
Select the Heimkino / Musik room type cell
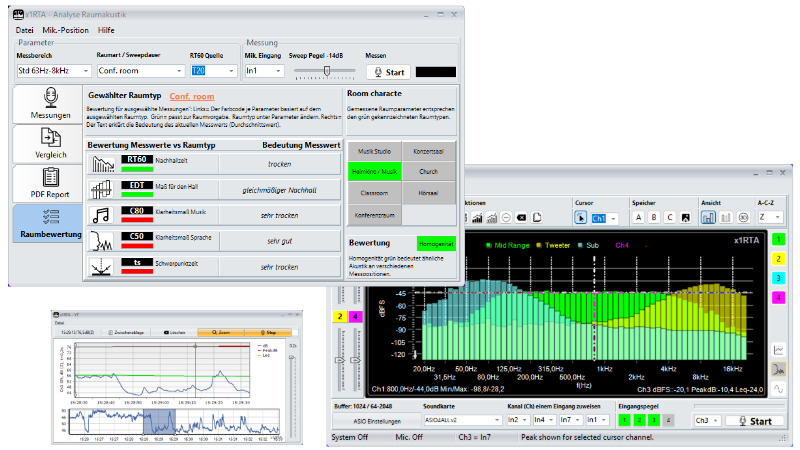374,172
